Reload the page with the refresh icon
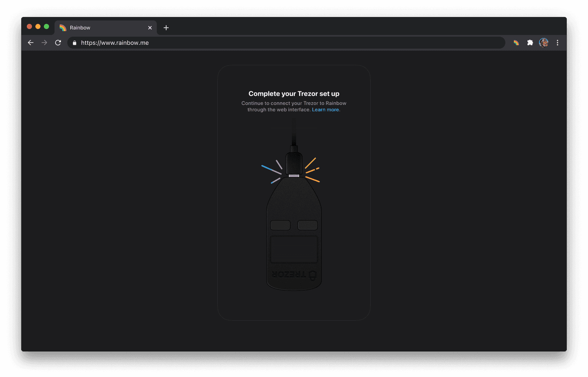 tap(58, 43)
